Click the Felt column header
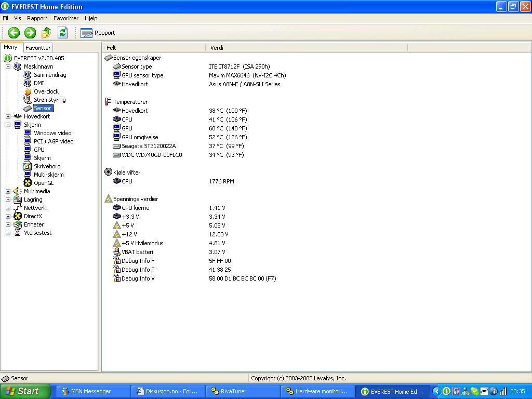532x399 pixels. pyautogui.click(x=154, y=48)
